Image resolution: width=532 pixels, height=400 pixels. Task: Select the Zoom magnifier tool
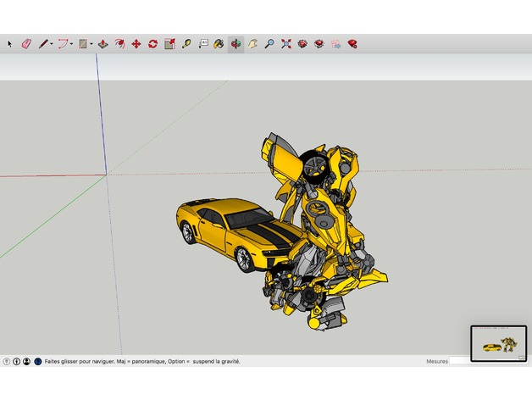(x=269, y=44)
